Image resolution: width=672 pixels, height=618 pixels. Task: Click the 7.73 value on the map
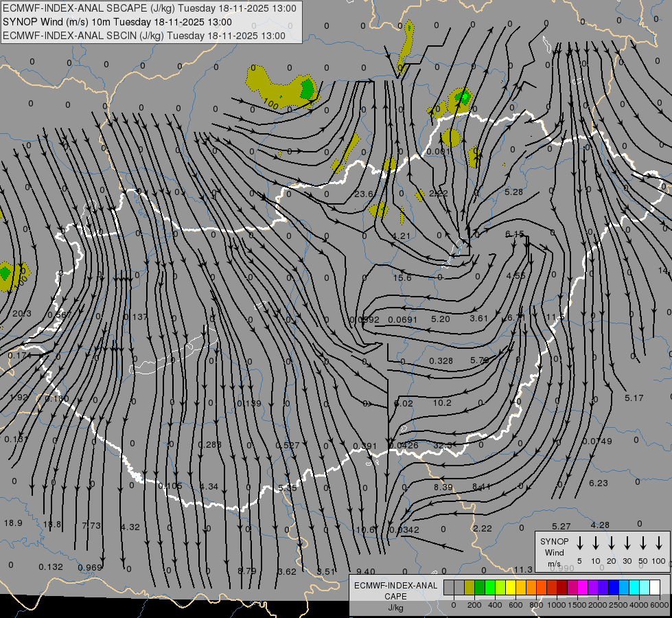tap(91, 525)
